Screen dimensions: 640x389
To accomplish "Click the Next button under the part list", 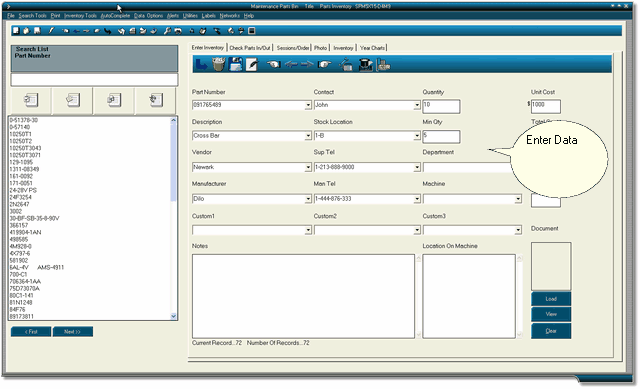I will tap(73, 332).
